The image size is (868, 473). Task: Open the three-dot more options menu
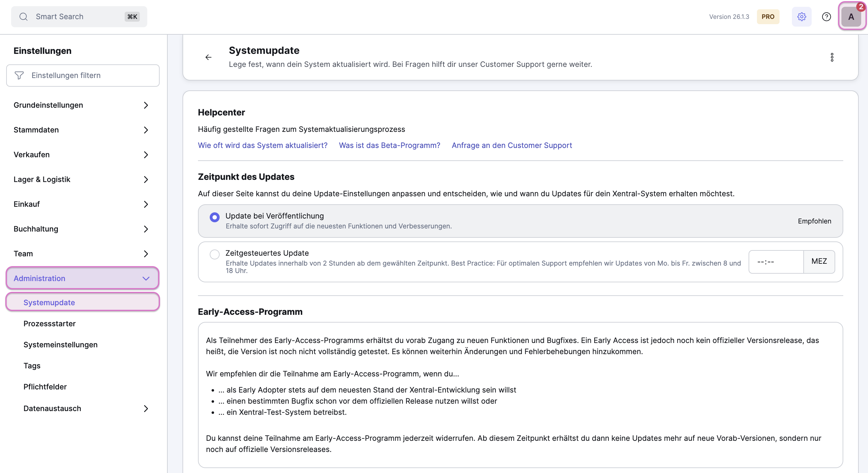tap(832, 57)
